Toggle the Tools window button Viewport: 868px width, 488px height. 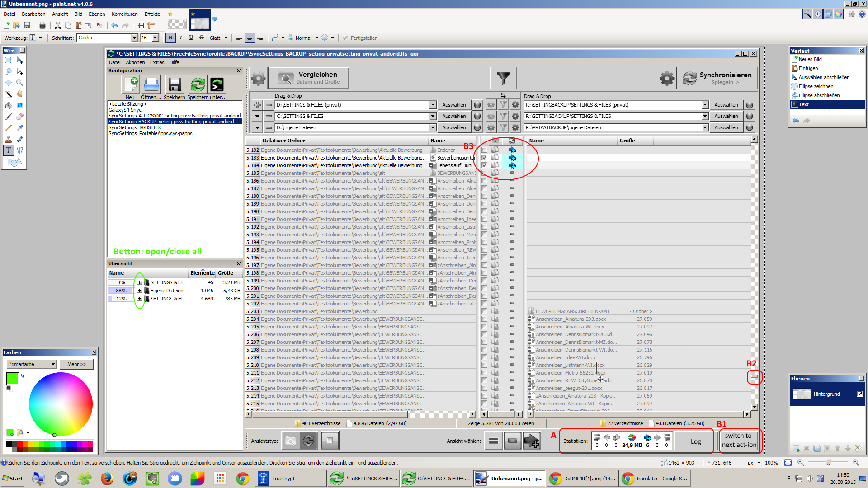(807, 14)
